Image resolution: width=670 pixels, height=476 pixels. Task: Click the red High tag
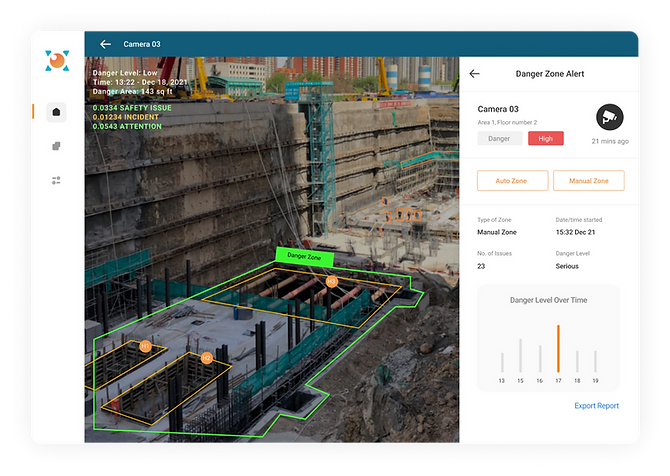546,138
